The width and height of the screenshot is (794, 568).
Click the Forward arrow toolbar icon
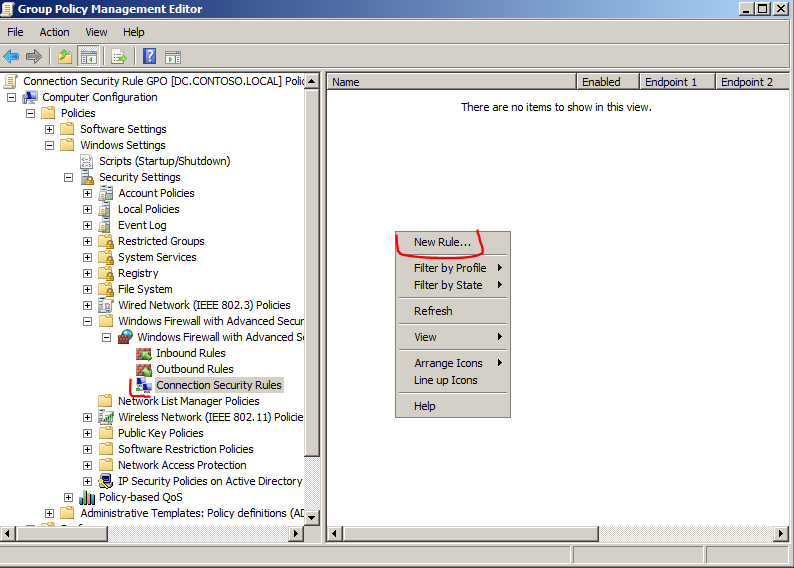click(x=34, y=56)
